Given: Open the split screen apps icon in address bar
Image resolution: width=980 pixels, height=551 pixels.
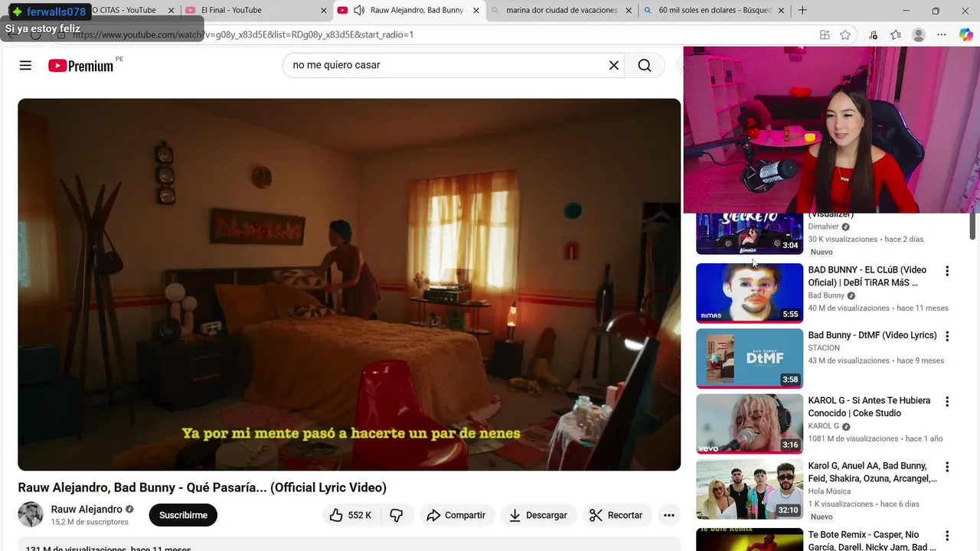Looking at the screenshot, I should tap(825, 34).
